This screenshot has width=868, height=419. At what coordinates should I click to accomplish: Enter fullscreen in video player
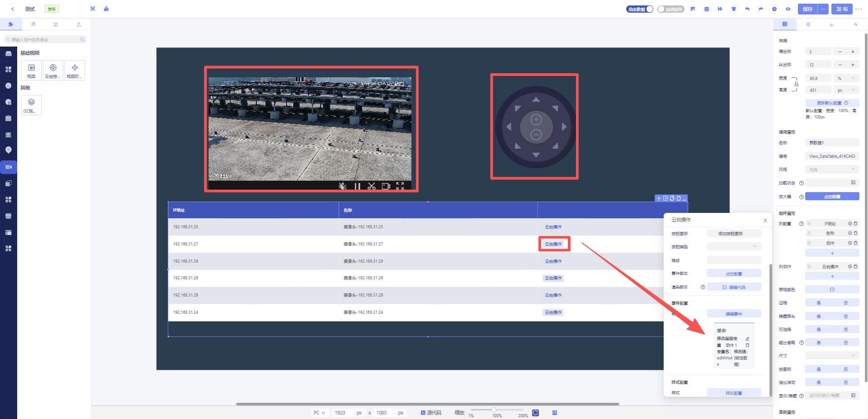click(x=400, y=186)
